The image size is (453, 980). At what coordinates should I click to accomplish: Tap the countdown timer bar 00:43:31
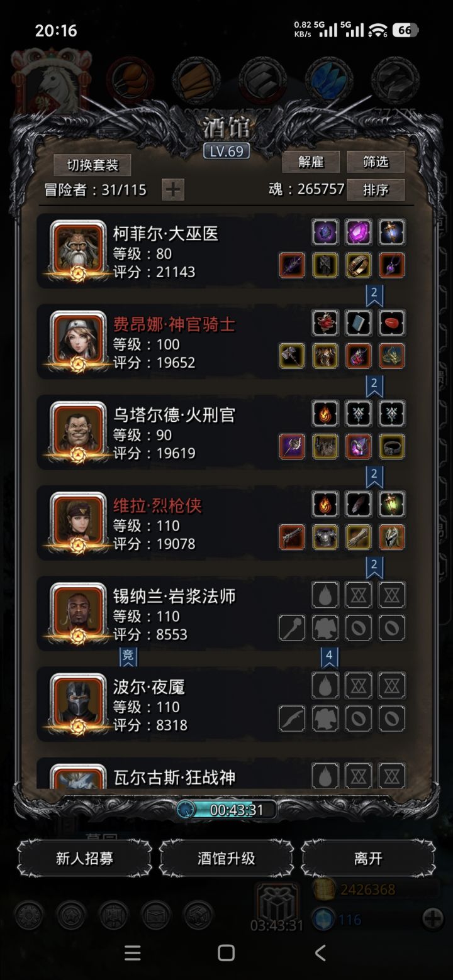[x=226, y=809]
